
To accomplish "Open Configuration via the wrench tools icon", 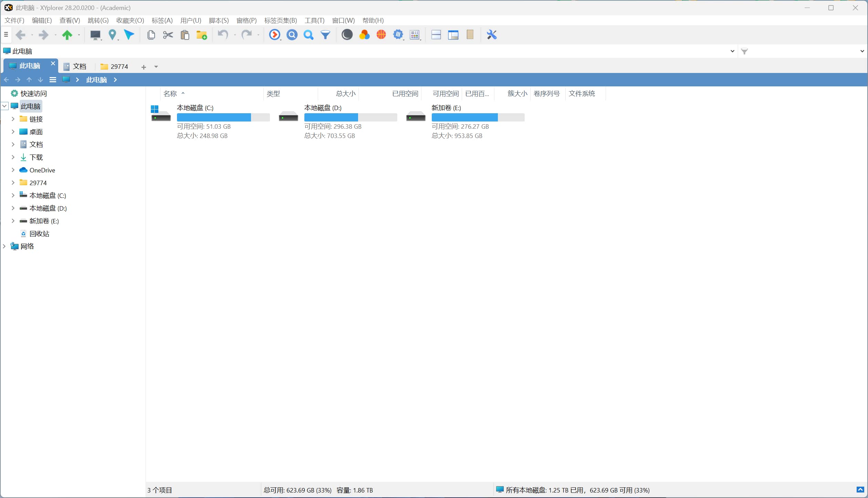I will coord(492,35).
